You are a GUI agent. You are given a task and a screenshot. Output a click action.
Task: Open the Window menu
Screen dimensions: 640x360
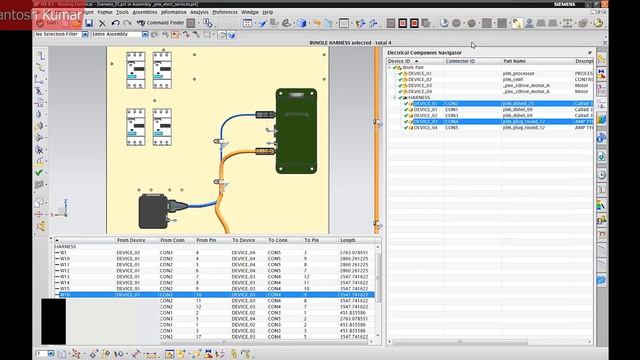(250, 12)
